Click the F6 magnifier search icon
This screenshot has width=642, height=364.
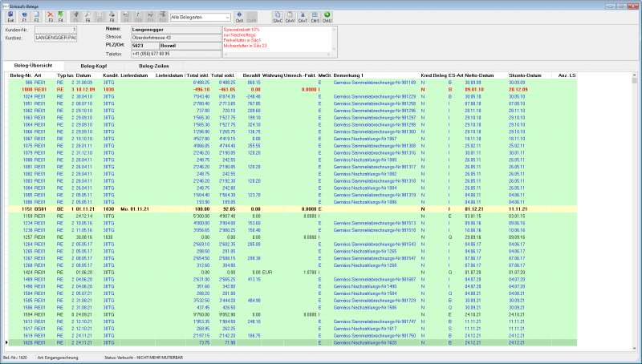(87, 17)
